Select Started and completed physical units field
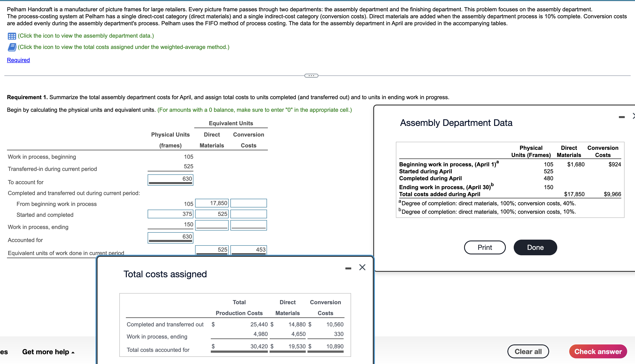Viewport: 635px width, 364px height. pos(170,214)
